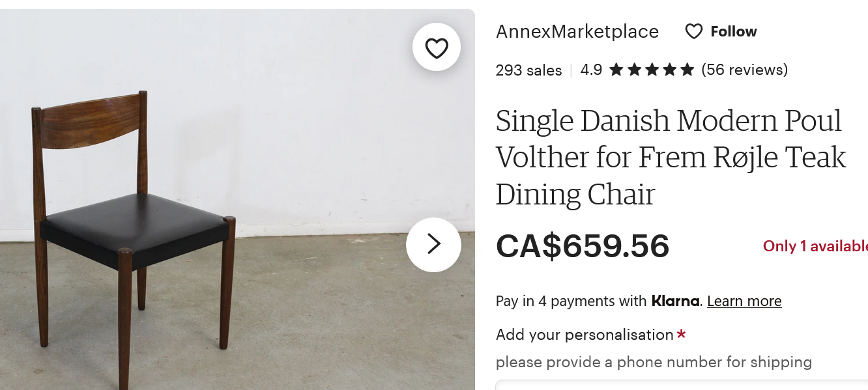Viewport: 868px width, 390px height.
Task: Click the Poul Volther chair listing title
Action: pyautogui.click(x=671, y=157)
